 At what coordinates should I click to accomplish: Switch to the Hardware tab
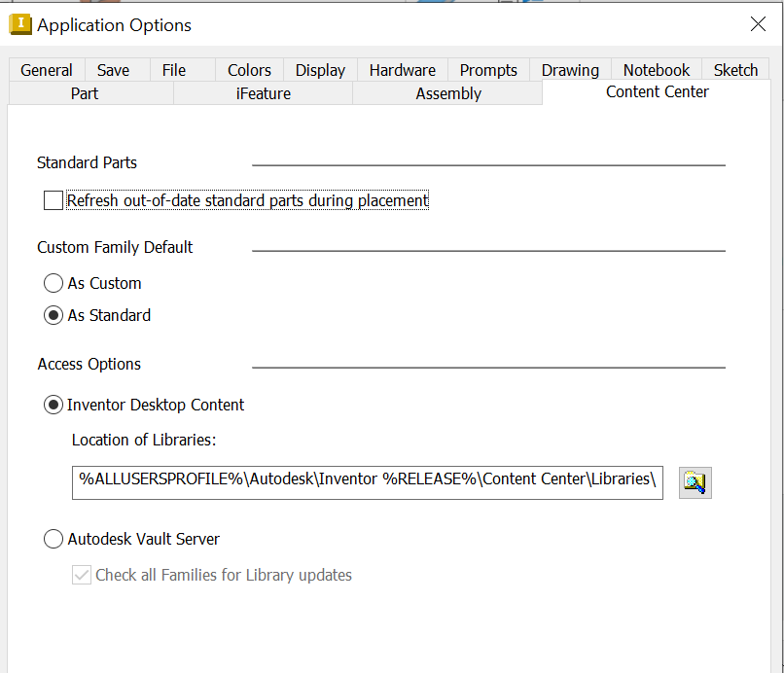click(402, 70)
